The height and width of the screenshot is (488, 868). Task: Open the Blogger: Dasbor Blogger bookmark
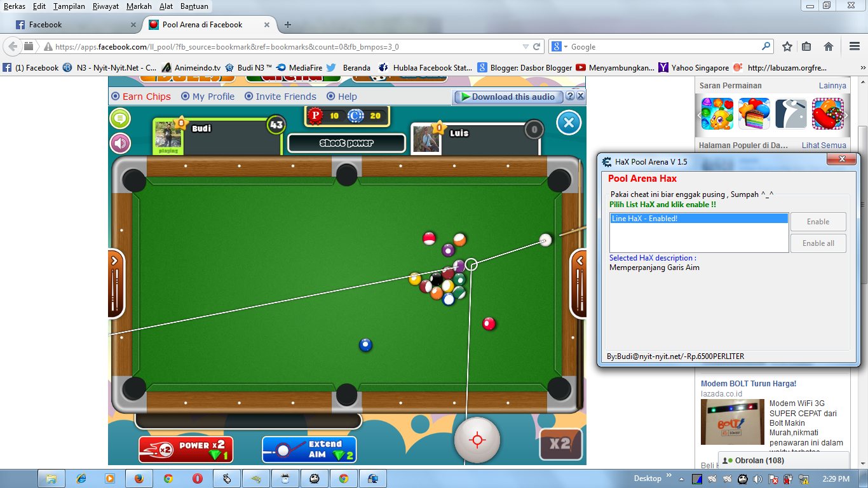coord(524,67)
